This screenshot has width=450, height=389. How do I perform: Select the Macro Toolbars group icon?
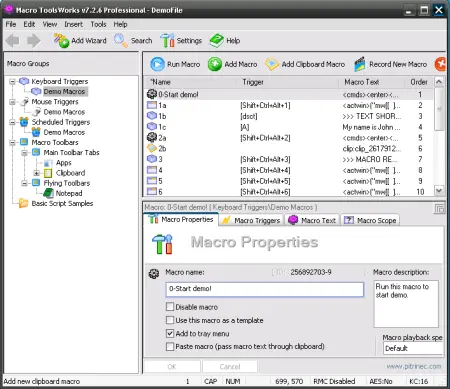(x=24, y=142)
